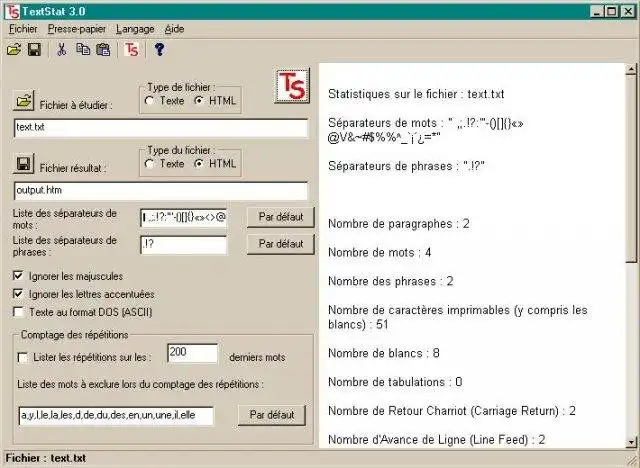The width and height of the screenshot is (640, 468).
Task: Click the results scrollbar up arrow
Action: [x=631, y=69]
